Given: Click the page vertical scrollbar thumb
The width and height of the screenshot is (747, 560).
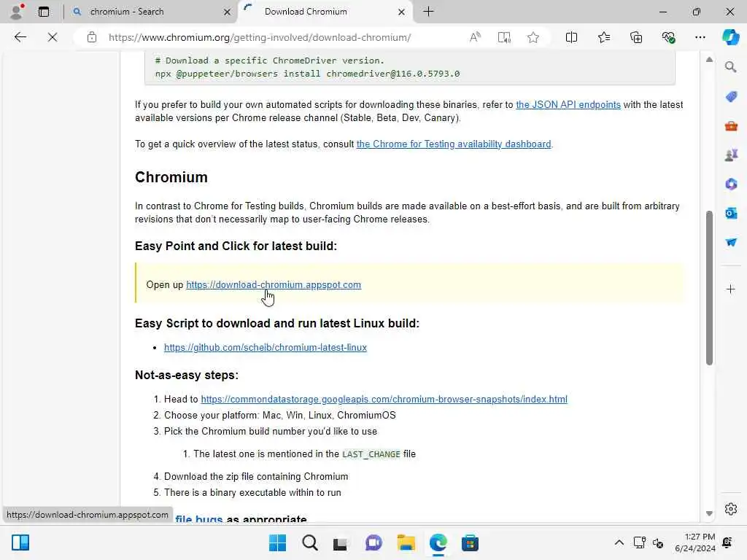Looking at the screenshot, I should (709, 287).
